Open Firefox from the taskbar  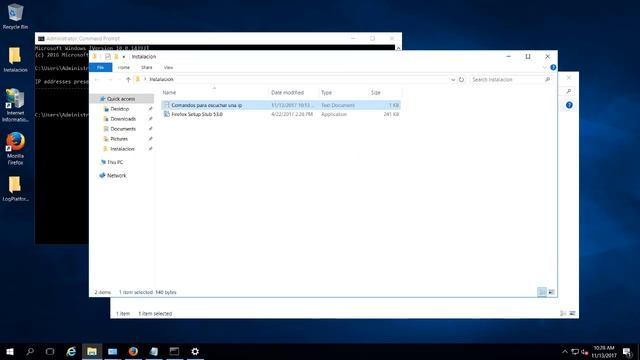tap(133, 351)
